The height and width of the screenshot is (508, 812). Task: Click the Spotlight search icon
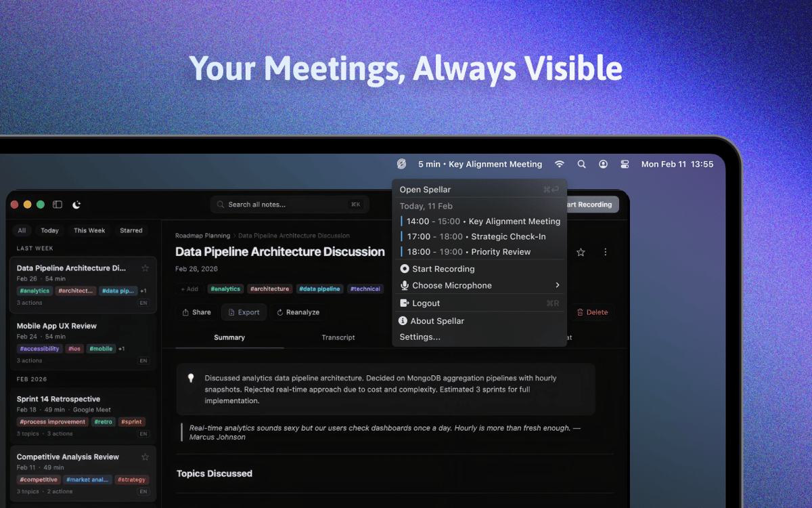(581, 164)
